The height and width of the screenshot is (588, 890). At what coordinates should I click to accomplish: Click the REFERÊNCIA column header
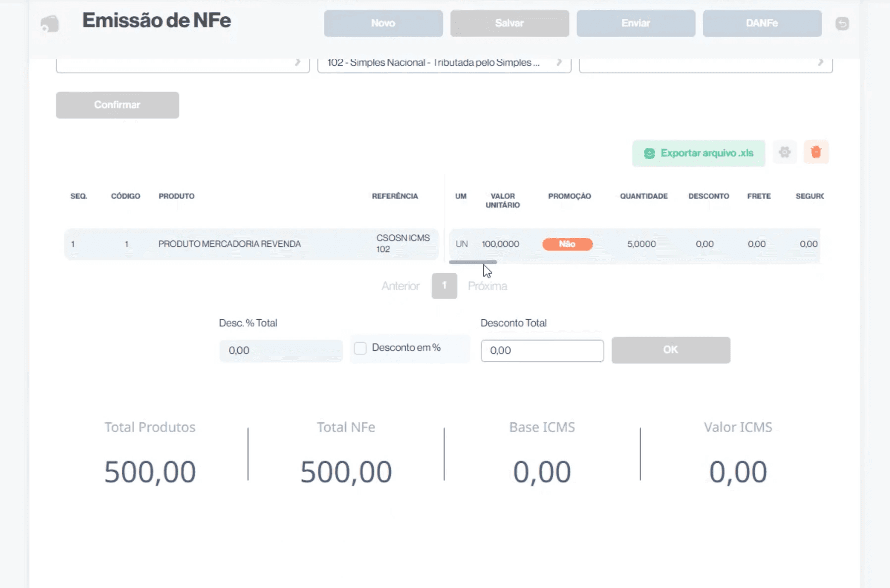[x=395, y=196]
